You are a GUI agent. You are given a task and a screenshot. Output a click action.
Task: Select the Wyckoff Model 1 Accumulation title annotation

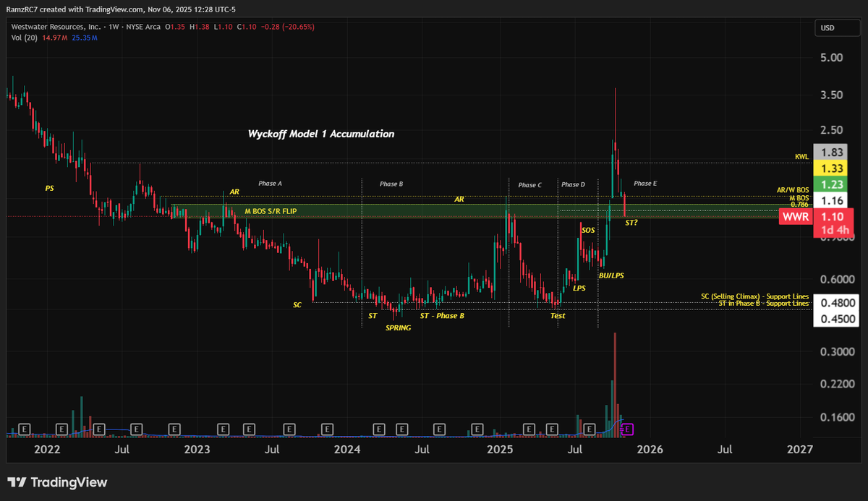[321, 134]
